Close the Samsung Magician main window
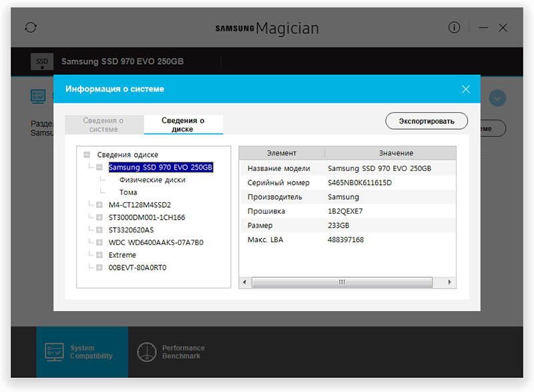Screen dimensions: 534x392 click(503, 27)
